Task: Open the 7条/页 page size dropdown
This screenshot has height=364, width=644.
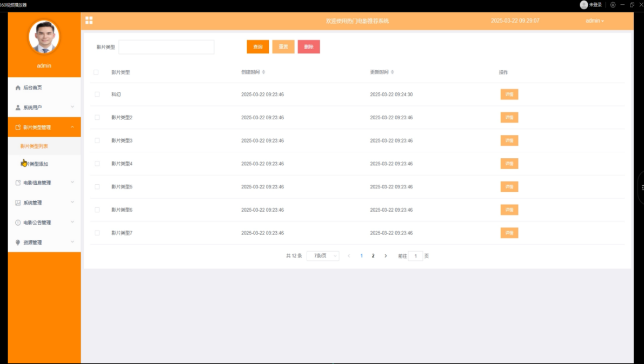Action: coord(323,255)
